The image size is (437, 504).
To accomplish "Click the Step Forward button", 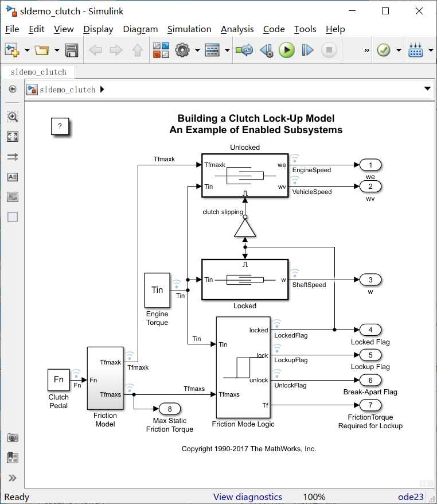I will tap(307, 50).
